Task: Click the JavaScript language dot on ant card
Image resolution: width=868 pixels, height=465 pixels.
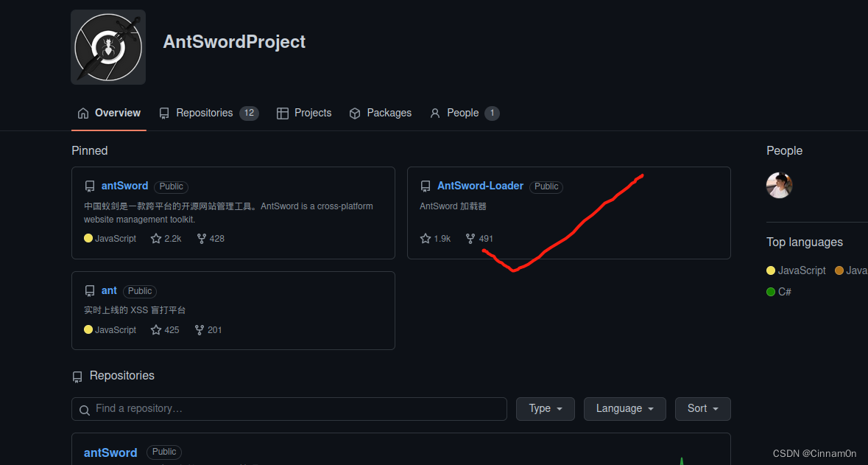Action: [88, 329]
